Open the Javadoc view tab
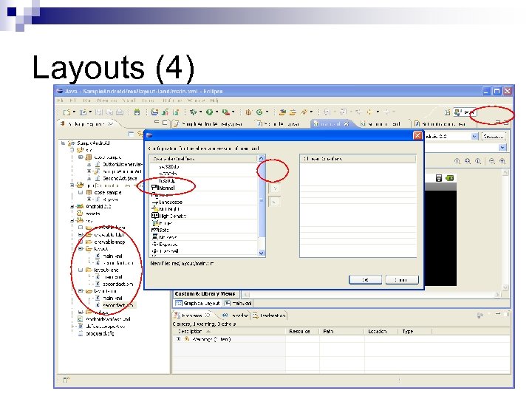This screenshot has height=399, width=532. click(235, 316)
